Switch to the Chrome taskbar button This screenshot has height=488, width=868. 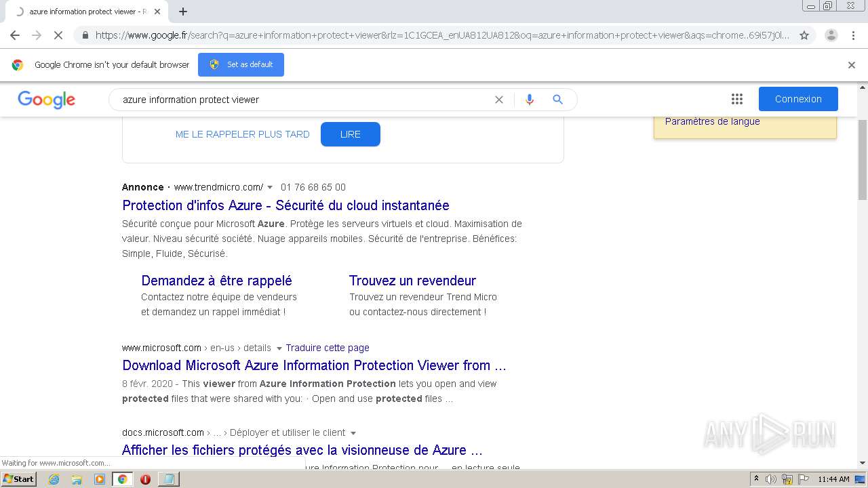(122, 479)
